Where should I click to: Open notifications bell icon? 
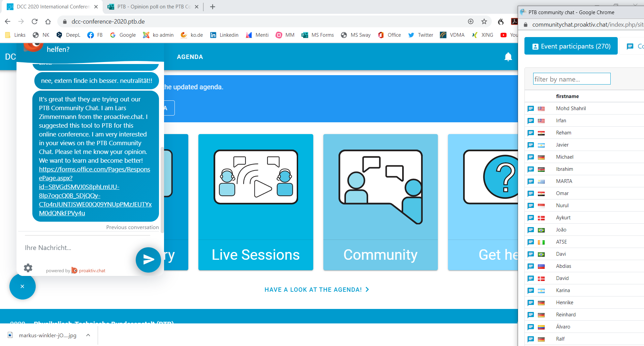click(508, 57)
